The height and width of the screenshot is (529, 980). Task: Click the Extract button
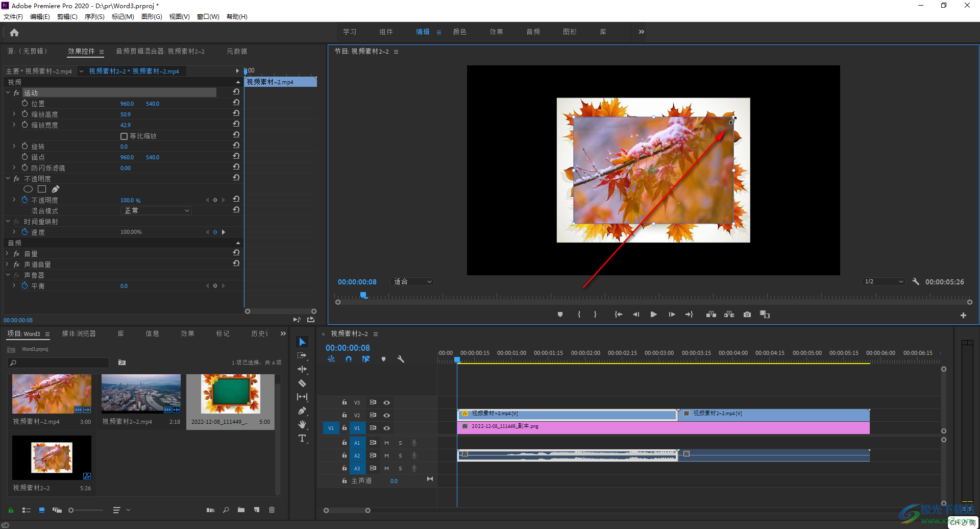pyautogui.click(x=729, y=315)
